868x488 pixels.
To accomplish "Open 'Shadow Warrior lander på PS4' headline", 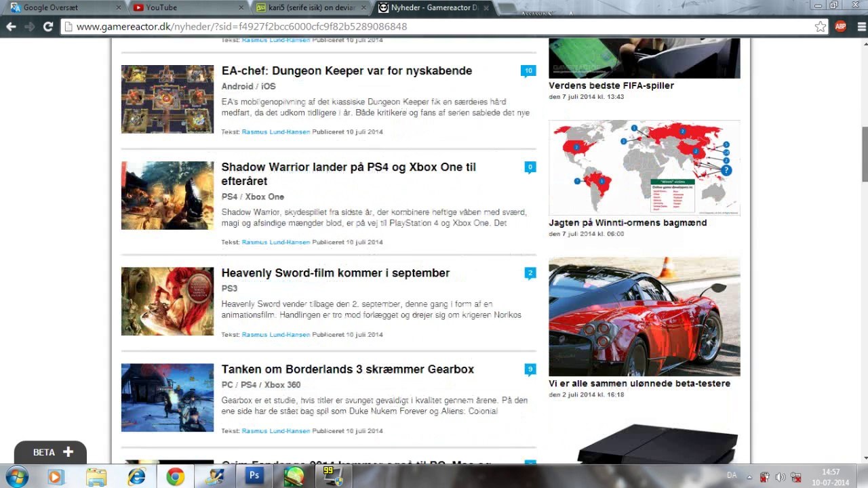I will pos(349,174).
